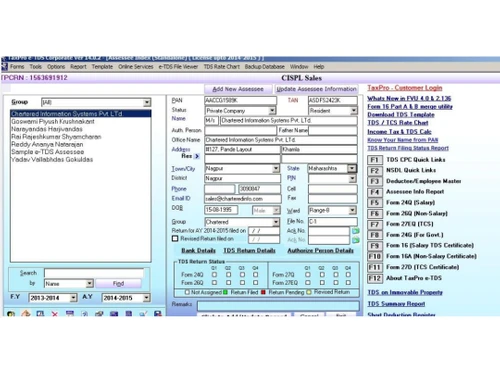Image resolution: width=500 pixels, height=375 pixels.
Task: Open the Group [All] dropdown above assessee list
Action: [147, 102]
